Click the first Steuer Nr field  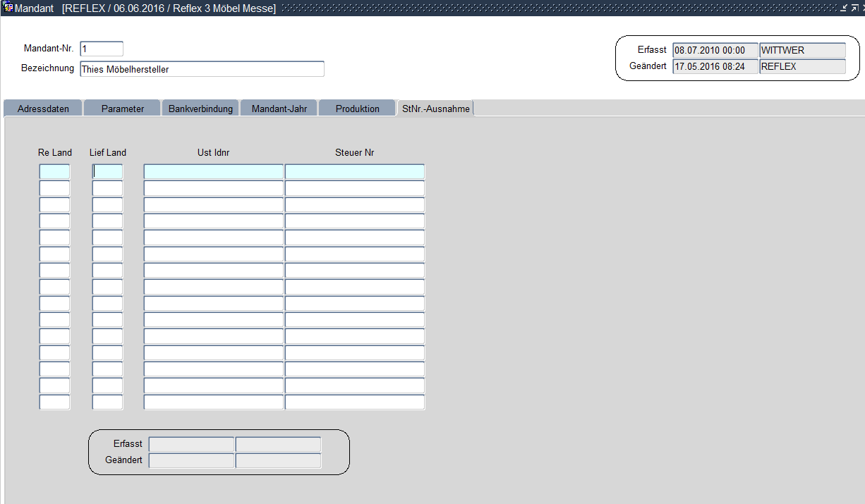click(354, 171)
